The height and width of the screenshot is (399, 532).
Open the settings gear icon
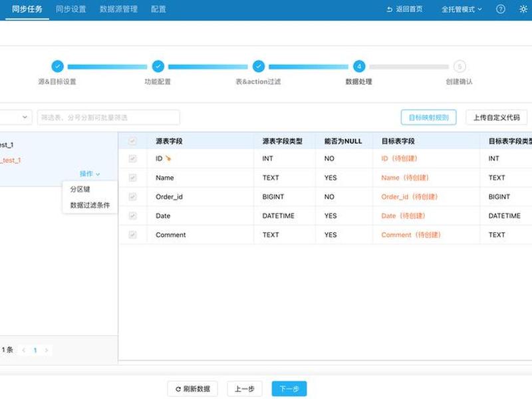(523, 9)
